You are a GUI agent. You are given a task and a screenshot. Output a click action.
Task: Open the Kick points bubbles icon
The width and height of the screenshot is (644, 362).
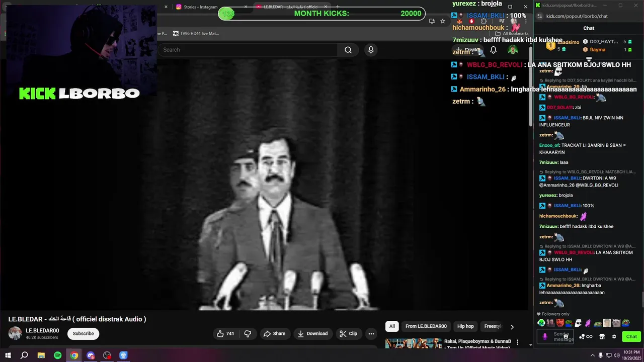pyautogui.click(x=582, y=336)
